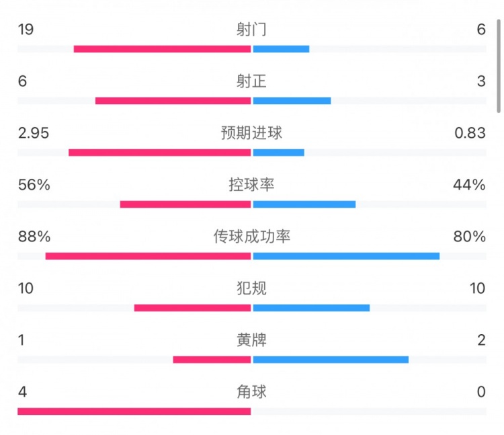Click the home team's 2.95 expected goals value
The image size is (504, 435).
pyautogui.click(x=34, y=132)
